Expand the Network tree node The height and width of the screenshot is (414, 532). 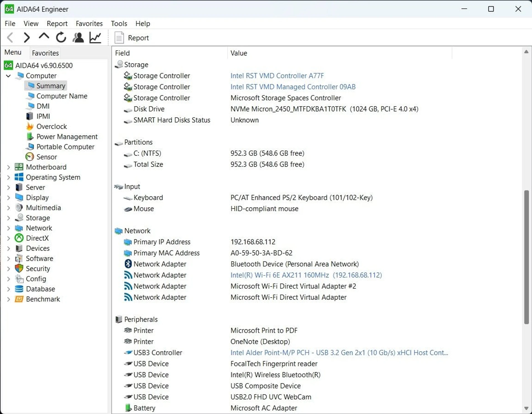9,228
